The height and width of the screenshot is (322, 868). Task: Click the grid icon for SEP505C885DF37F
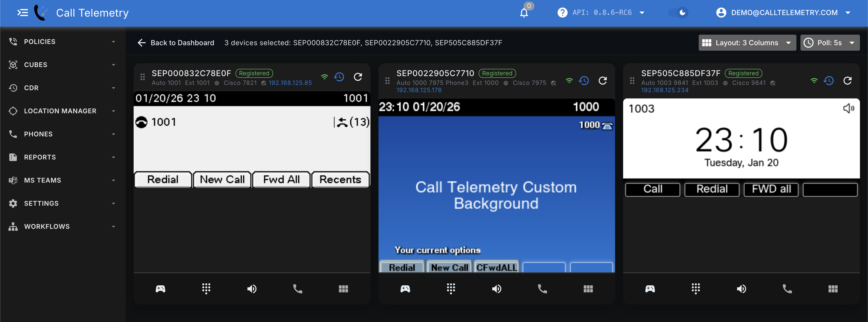point(833,289)
